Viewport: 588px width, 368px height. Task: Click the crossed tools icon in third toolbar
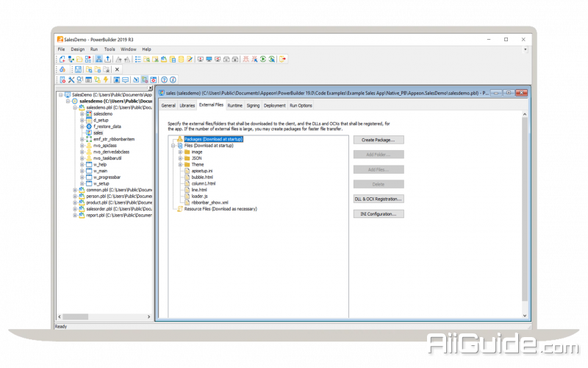pyautogui.click(x=71, y=79)
